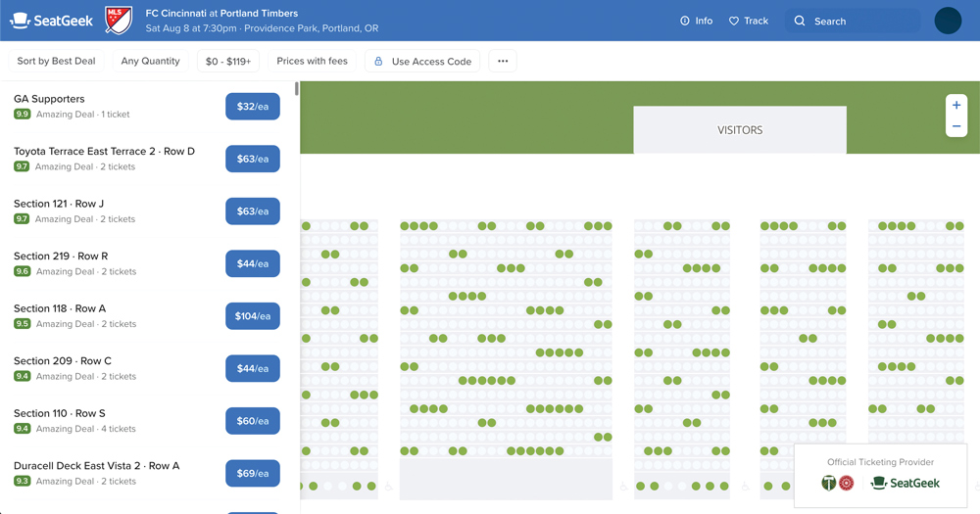980x514 pixels.
Task: Toggle Prices with fees filter
Action: point(312,61)
